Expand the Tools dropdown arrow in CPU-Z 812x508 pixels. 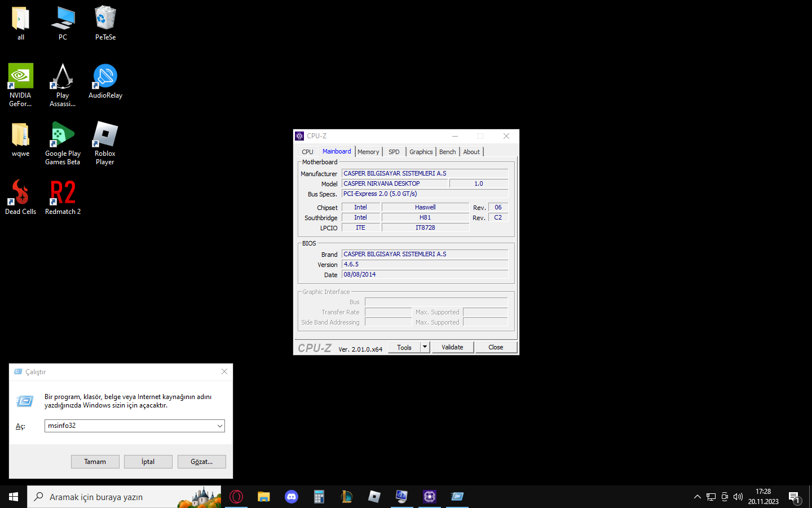click(425, 347)
